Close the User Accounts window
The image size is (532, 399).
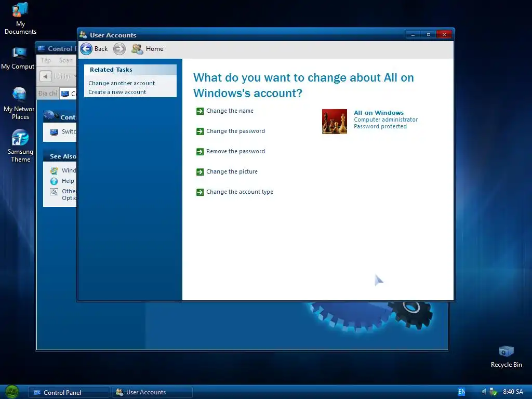(444, 35)
